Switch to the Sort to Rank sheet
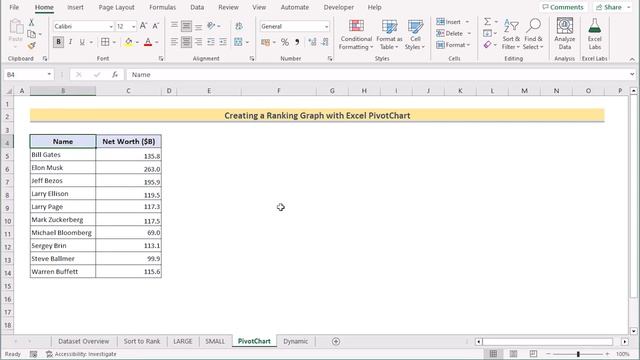Viewport: 640px width, 360px height. coord(142,341)
